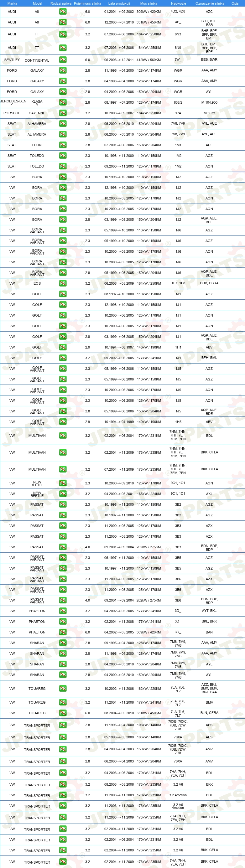Click fuel icon for VW Multivan BDL row

click(x=63, y=436)
